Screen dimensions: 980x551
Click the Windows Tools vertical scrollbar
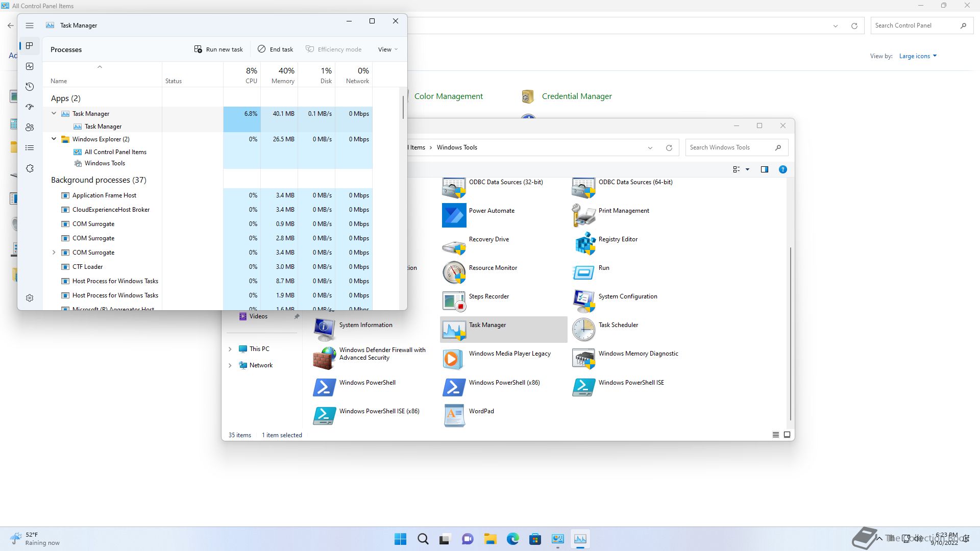pyautogui.click(x=791, y=334)
